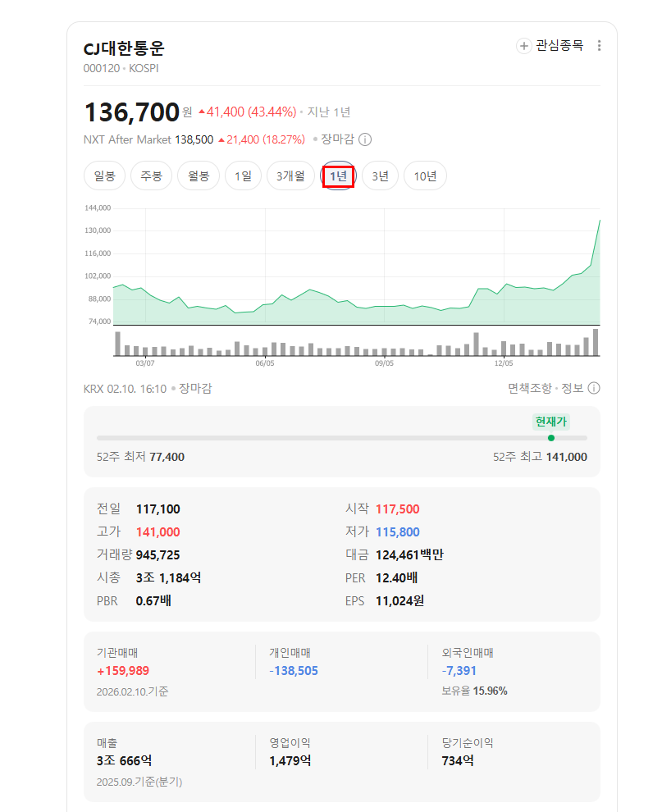Click the 2025.09.기준(분기) note

139,782
